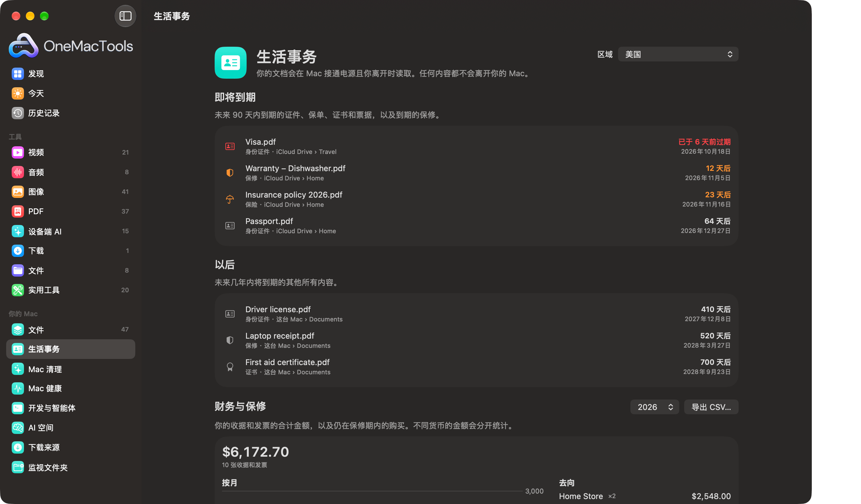Click the Insurance policy umbrella icon

[230, 199]
